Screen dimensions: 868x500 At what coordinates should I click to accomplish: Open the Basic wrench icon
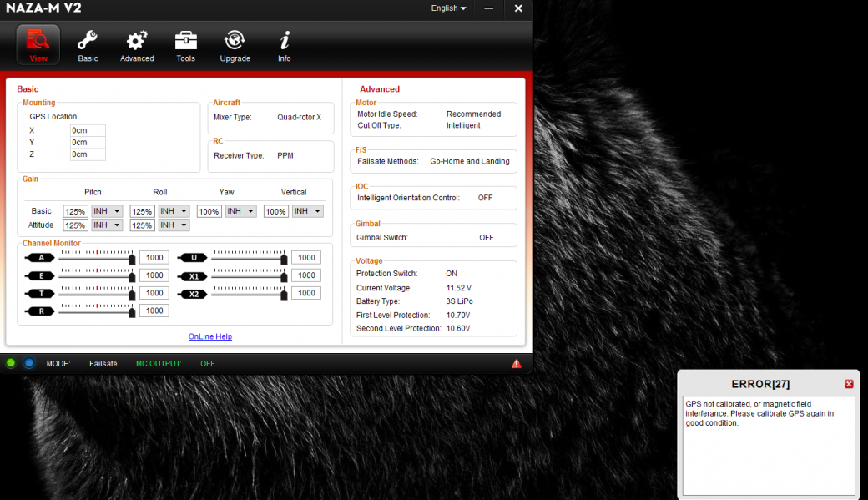pyautogui.click(x=88, y=45)
